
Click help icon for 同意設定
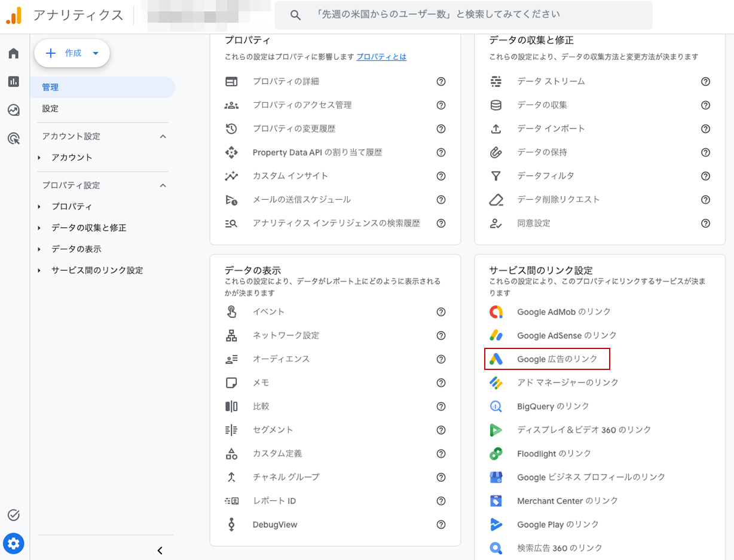click(x=705, y=223)
